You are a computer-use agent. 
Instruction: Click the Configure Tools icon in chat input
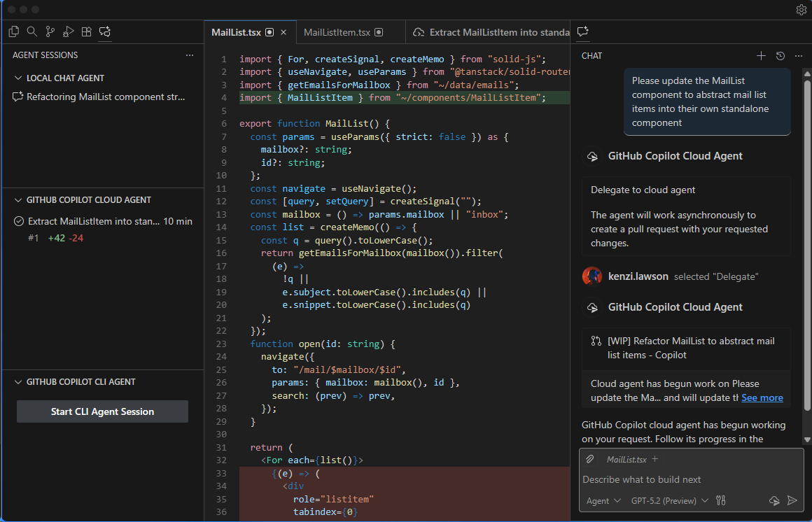click(721, 500)
